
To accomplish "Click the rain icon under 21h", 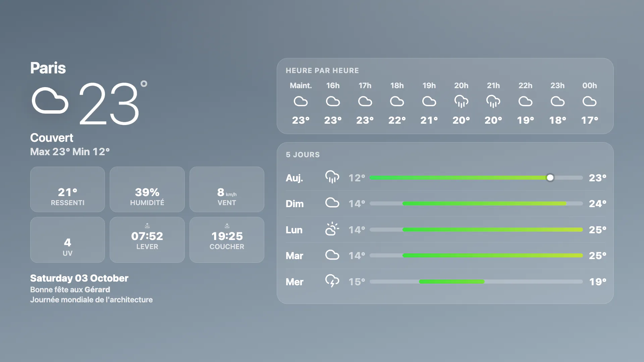I will (493, 102).
